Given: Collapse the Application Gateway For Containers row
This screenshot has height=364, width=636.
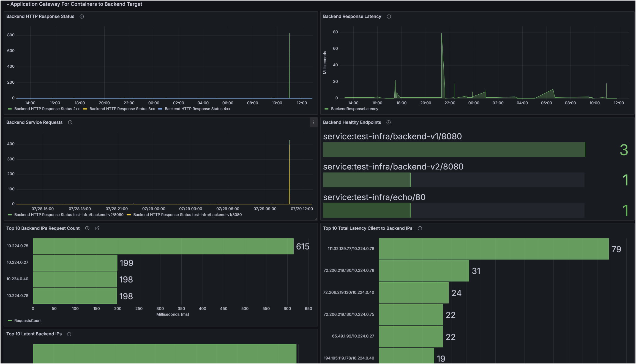Looking at the screenshot, I should tap(8, 4).
